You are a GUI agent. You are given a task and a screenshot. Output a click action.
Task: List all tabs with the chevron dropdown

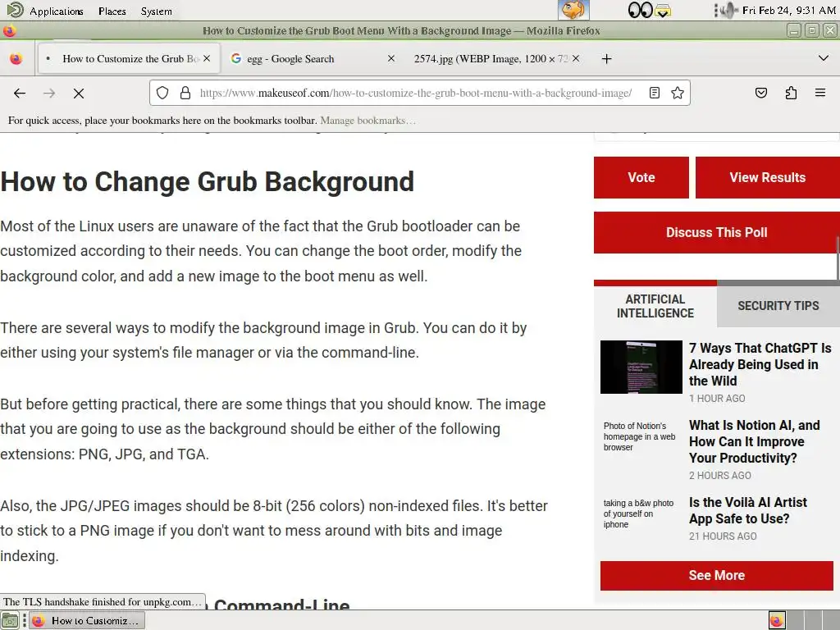point(824,58)
